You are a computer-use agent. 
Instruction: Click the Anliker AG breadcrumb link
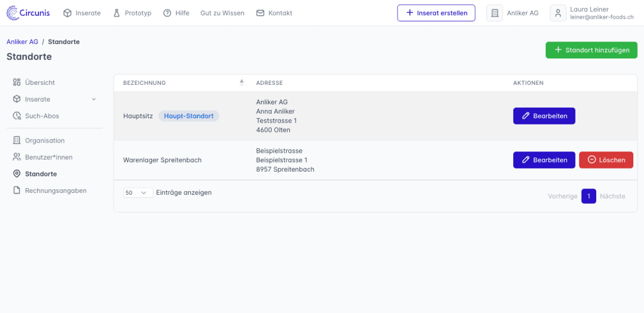tap(22, 41)
